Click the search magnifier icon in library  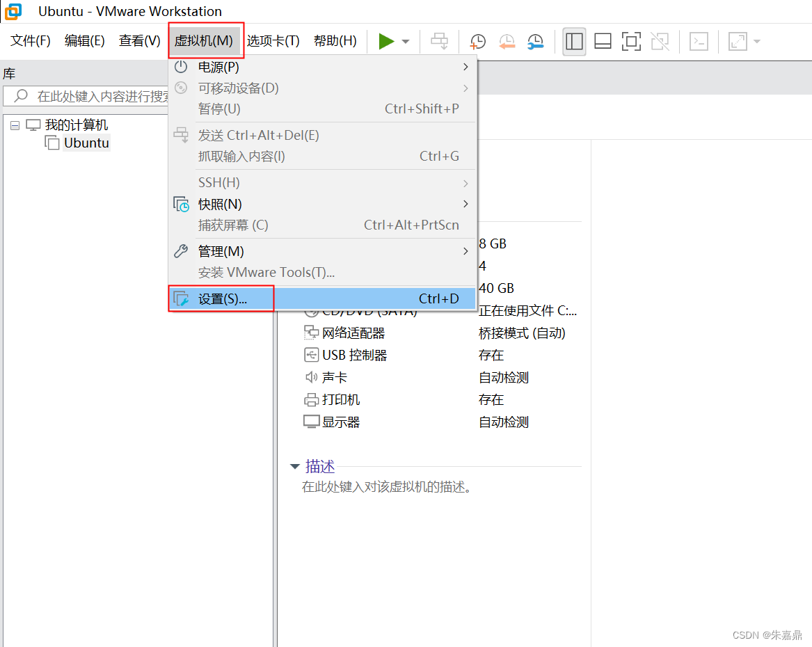(21, 96)
